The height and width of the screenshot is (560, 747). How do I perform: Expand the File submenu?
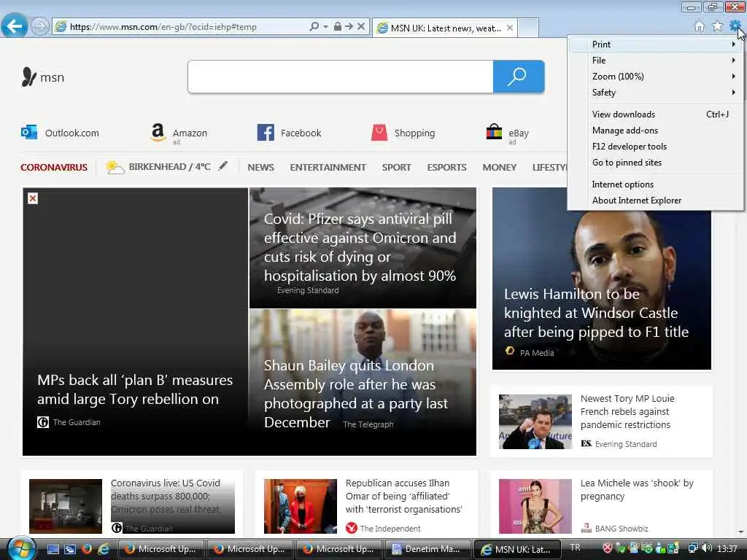click(656, 61)
